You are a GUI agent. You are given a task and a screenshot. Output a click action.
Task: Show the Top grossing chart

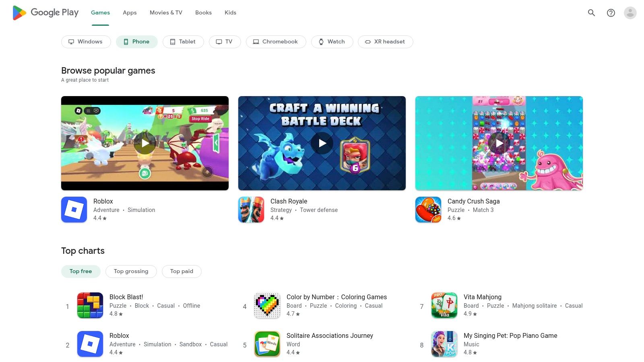(131, 271)
